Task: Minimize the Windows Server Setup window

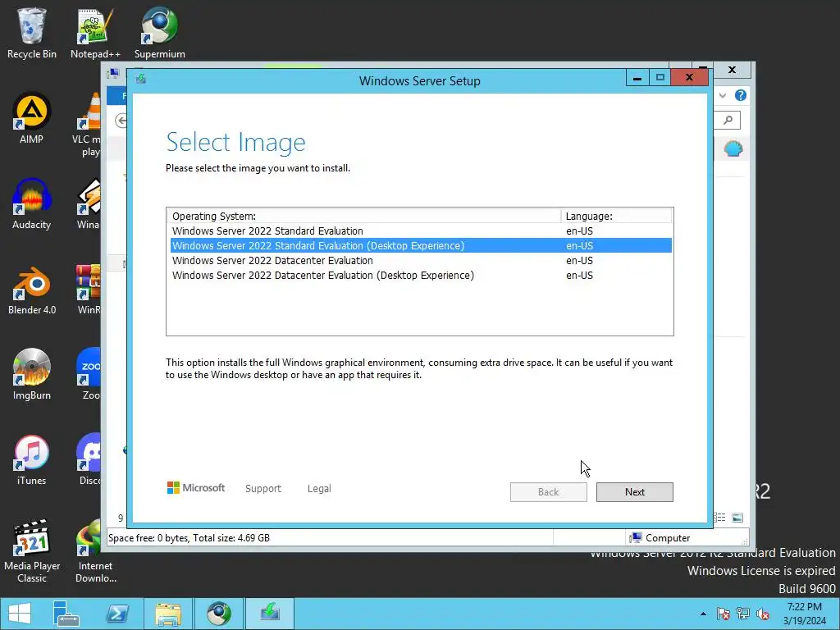Action: click(x=637, y=78)
